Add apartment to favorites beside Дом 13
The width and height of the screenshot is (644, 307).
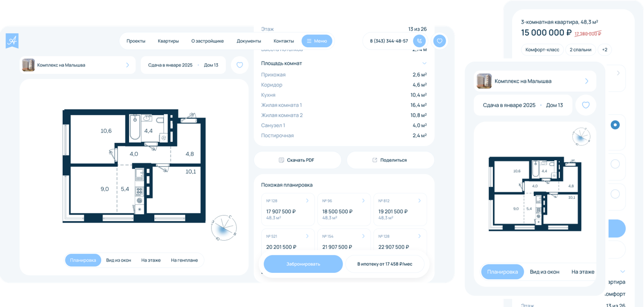click(x=240, y=65)
